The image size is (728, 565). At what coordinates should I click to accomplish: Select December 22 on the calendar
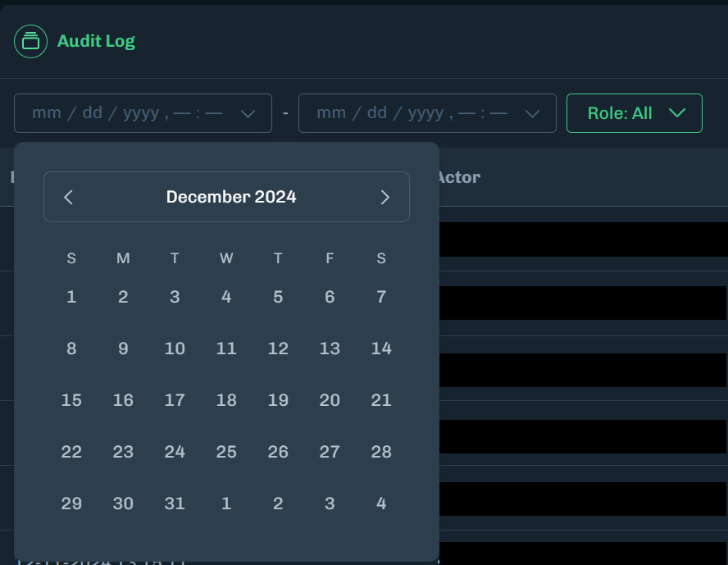[71, 452]
